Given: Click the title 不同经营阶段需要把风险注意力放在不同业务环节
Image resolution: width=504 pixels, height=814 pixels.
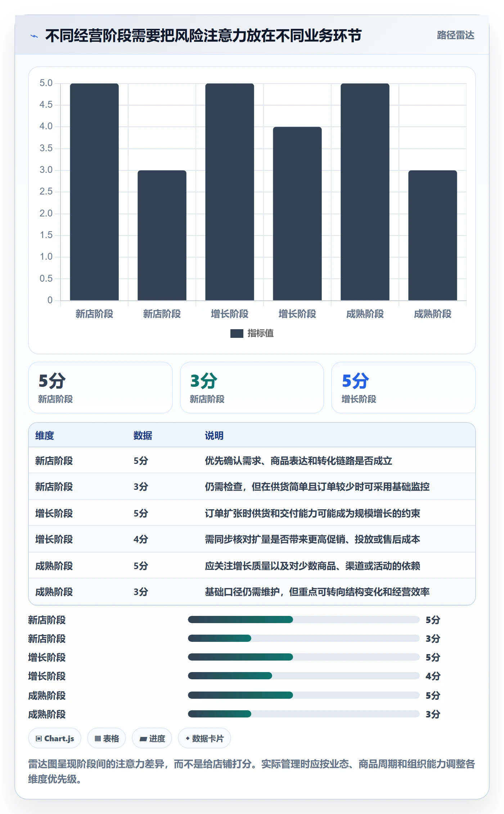Looking at the screenshot, I should (203, 36).
